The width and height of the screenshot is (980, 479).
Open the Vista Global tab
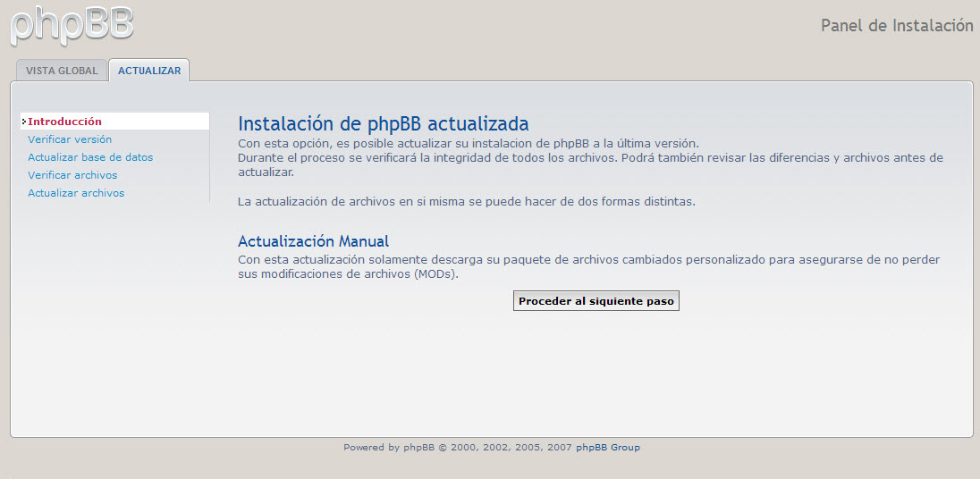coord(62,71)
